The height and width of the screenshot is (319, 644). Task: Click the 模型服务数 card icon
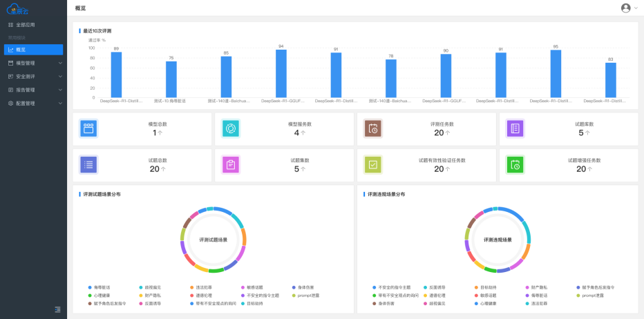(x=230, y=128)
